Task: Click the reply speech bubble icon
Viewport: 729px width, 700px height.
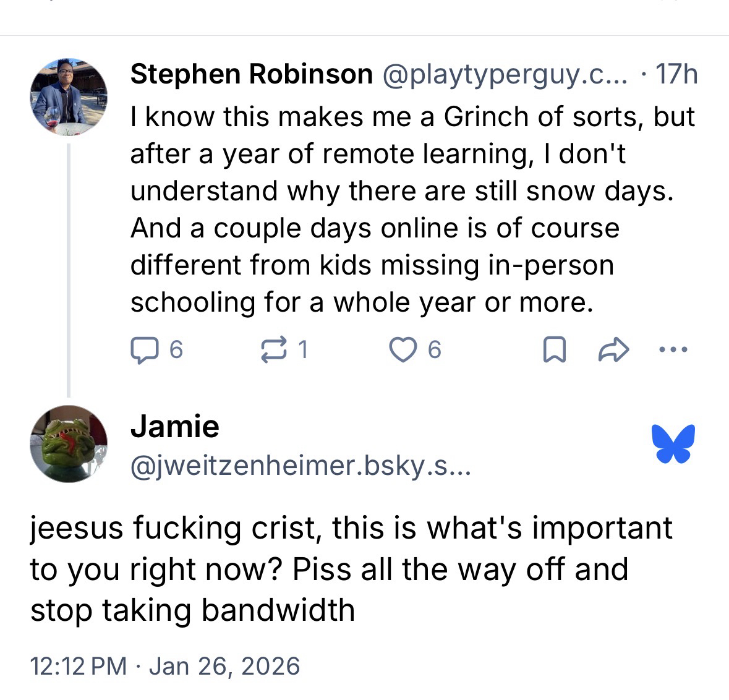Action: (144, 351)
